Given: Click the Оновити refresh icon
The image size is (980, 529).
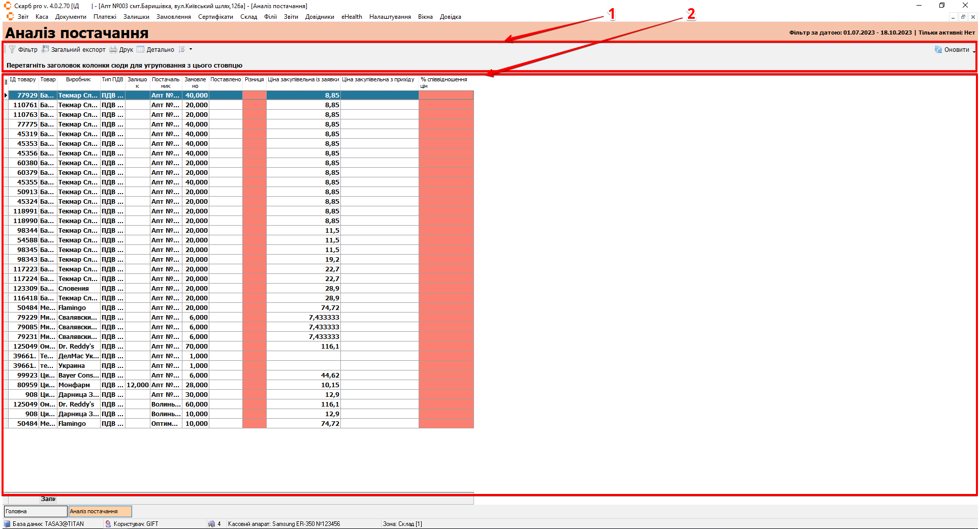Looking at the screenshot, I should click(938, 50).
